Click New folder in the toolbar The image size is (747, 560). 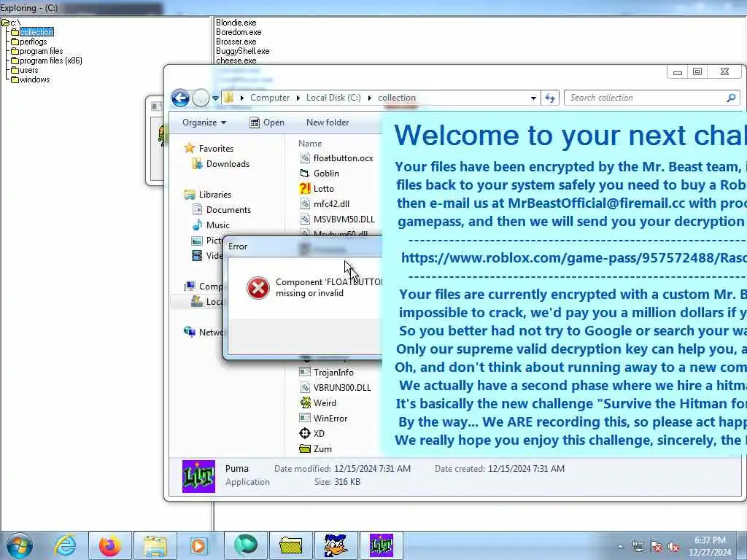click(x=328, y=122)
